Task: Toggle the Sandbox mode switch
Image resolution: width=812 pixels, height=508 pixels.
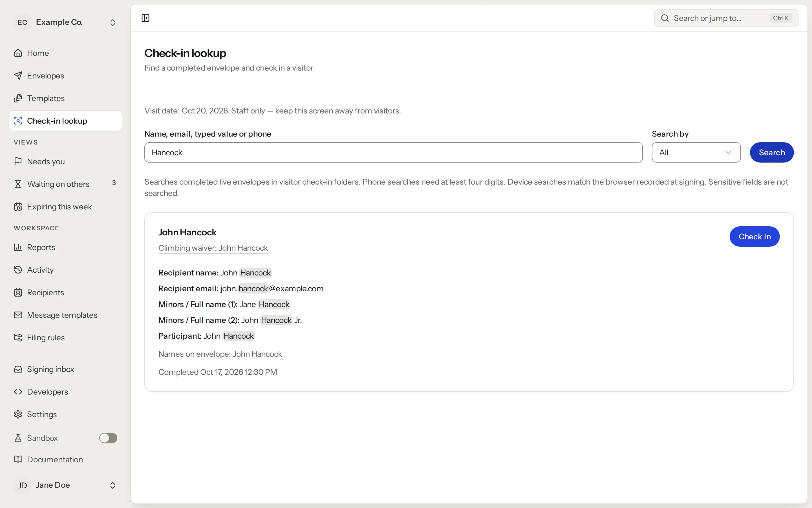Action: (108, 438)
